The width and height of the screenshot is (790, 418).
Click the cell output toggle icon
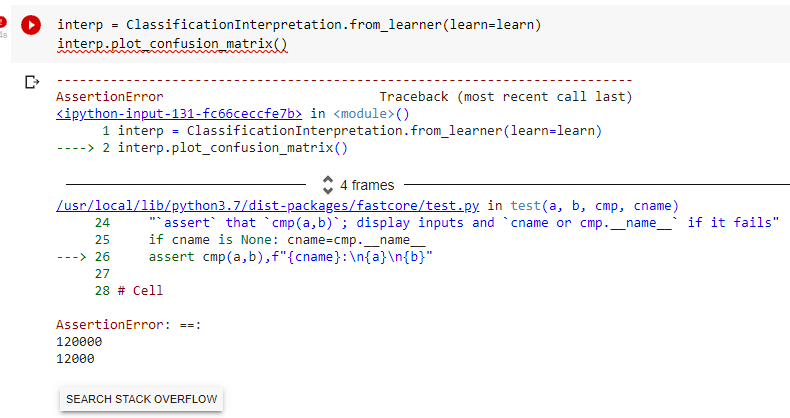[x=32, y=82]
